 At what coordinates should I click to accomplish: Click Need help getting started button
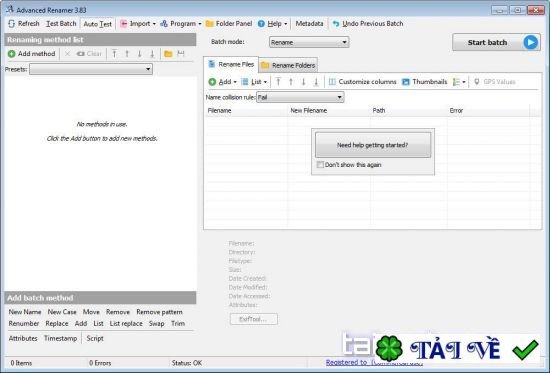coord(373,145)
